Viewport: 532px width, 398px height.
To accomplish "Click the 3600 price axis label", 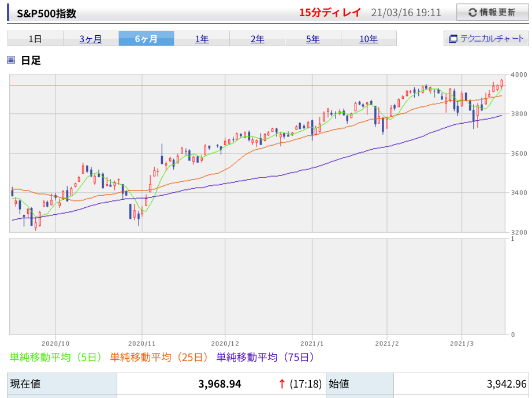I will tap(519, 154).
